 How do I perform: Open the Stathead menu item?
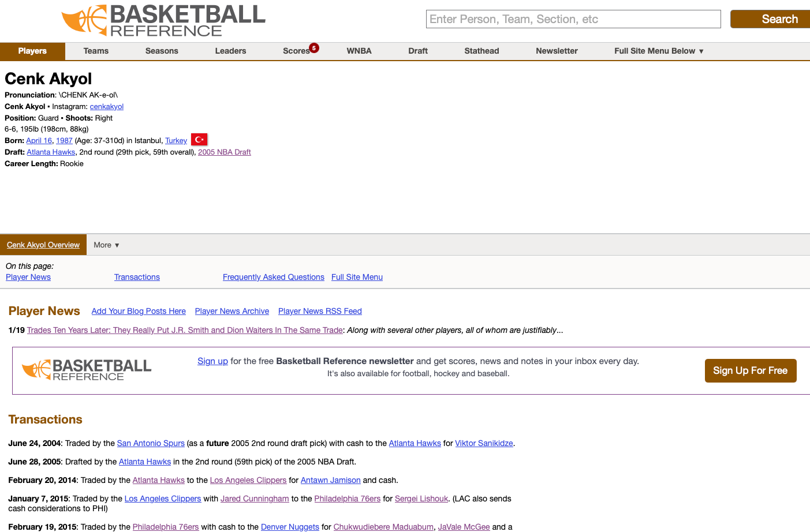481,51
